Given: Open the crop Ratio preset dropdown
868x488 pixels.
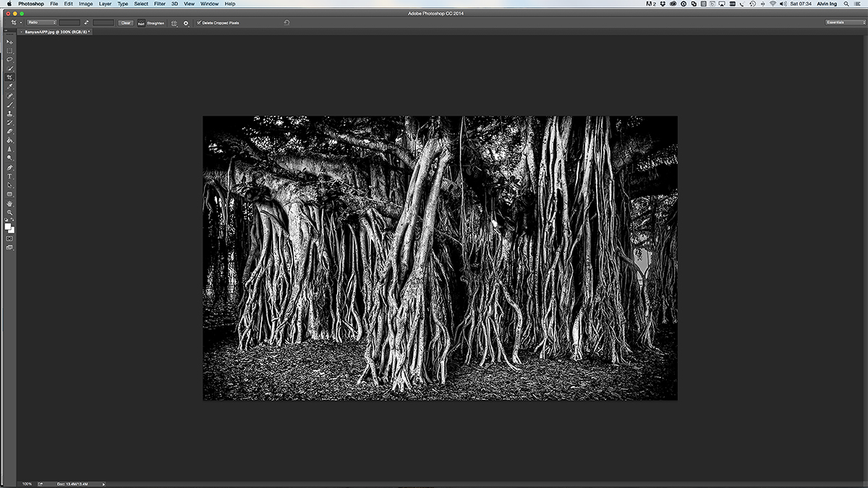Looking at the screenshot, I should [x=42, y=22].
